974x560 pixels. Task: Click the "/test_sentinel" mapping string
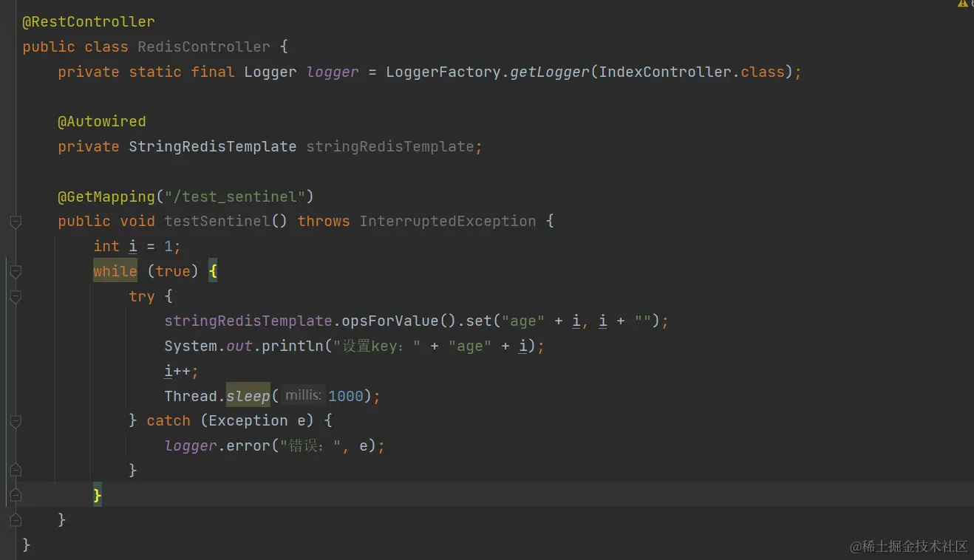(x=235, y=197)
